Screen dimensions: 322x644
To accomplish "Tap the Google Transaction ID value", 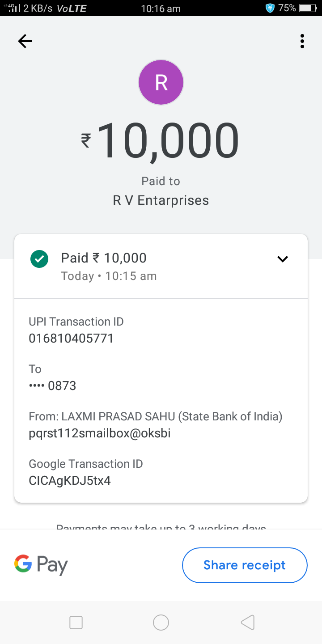I will pos(70,481).
